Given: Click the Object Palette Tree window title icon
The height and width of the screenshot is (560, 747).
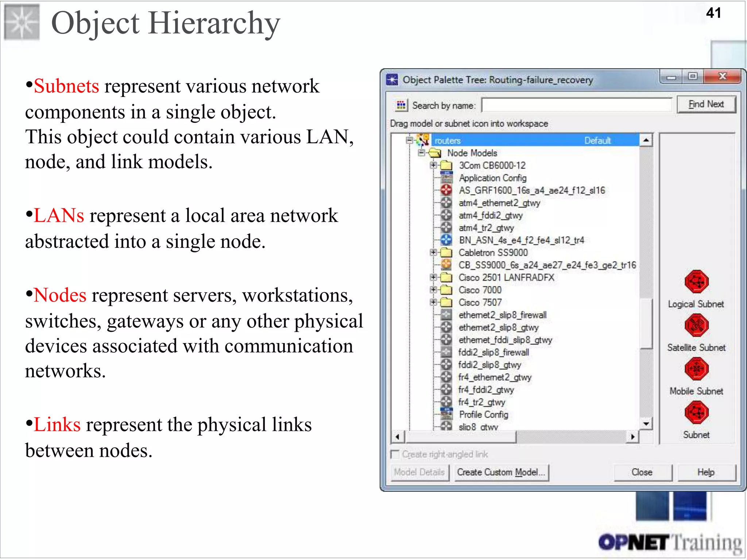Looking at the screenshot, I should click(392, 79).
